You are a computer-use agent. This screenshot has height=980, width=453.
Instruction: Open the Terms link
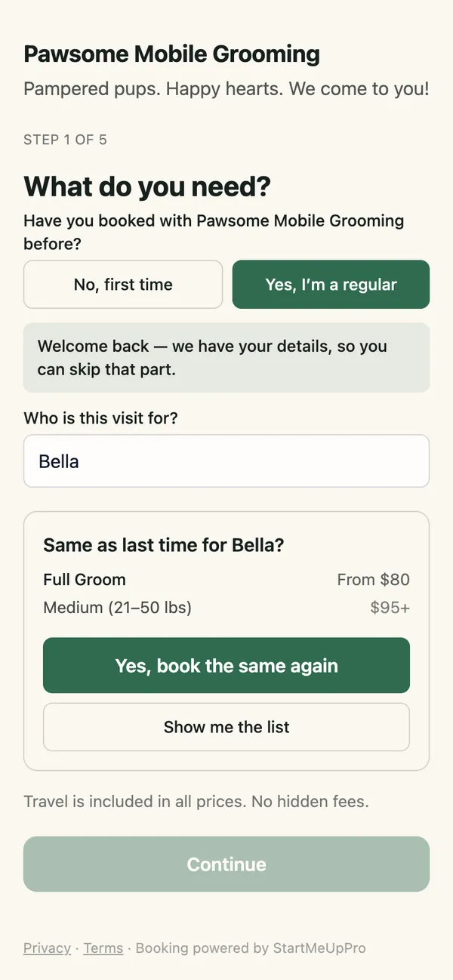pos(103,948)
